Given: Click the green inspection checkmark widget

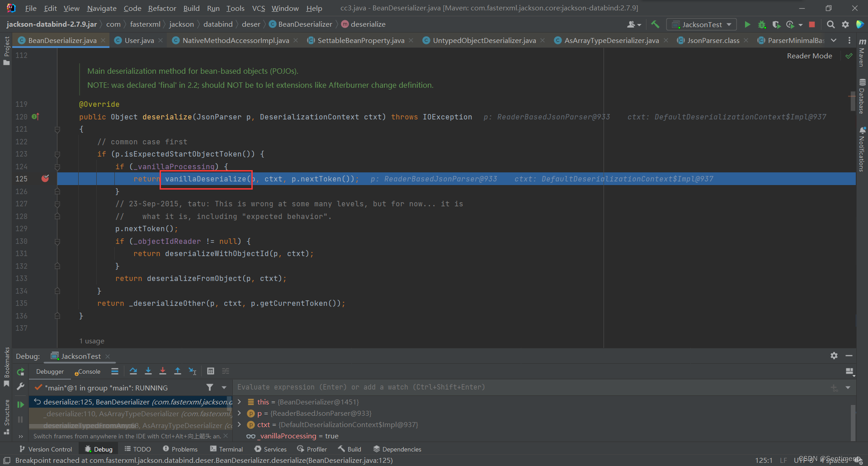Looking at the screenshot, I should click(x=849, y=56).
